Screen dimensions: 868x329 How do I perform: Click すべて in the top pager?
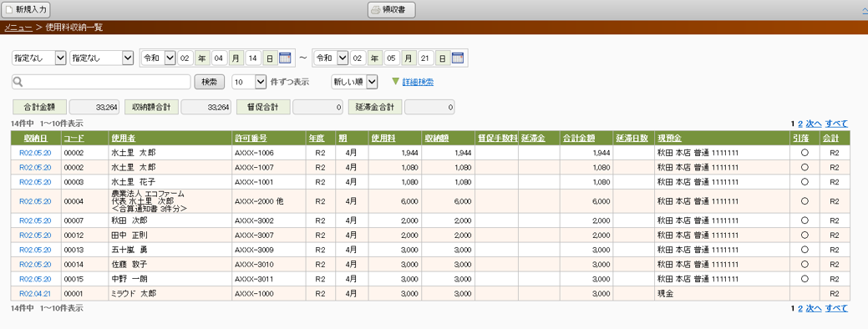[836, 124]
